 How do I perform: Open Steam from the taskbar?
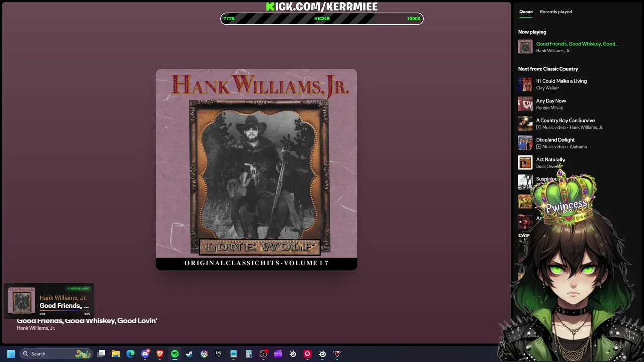pyautogui.click(x=189, y=354)
